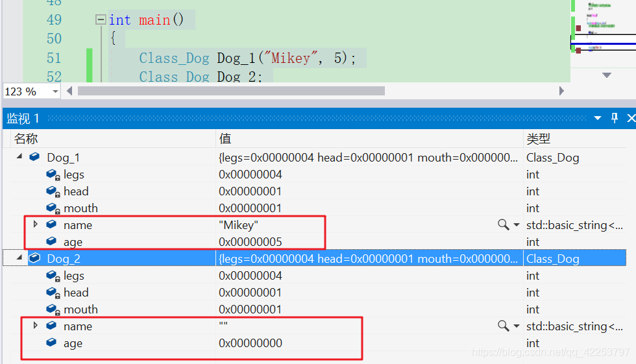Click the private head field icon under Dog_2

[x=53, y=293]
